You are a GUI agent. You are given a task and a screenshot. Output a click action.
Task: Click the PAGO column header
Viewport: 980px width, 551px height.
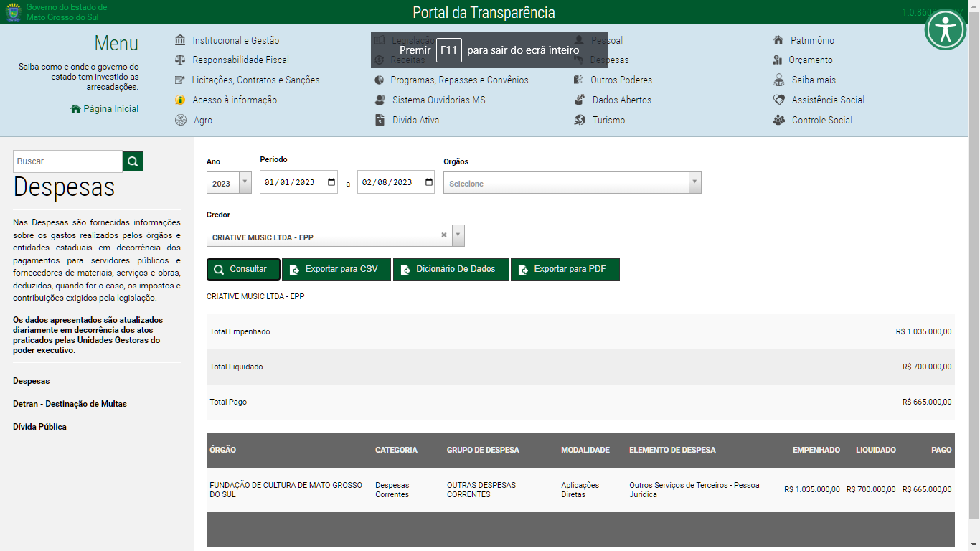tap(941, 450)
